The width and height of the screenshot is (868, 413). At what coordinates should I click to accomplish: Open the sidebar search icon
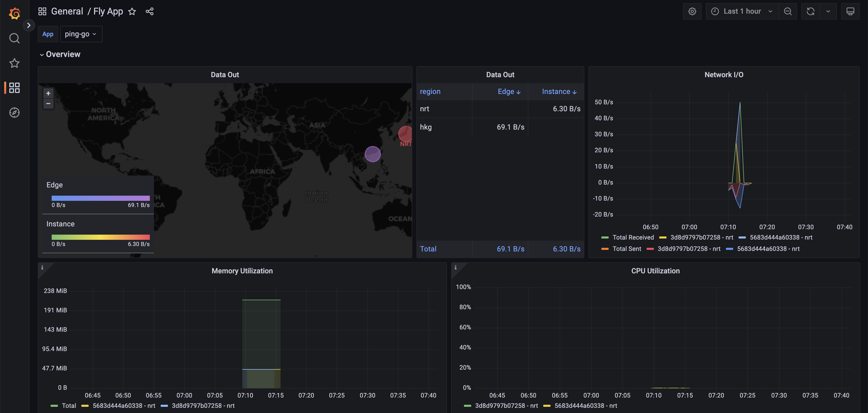(x=14, y=38)
